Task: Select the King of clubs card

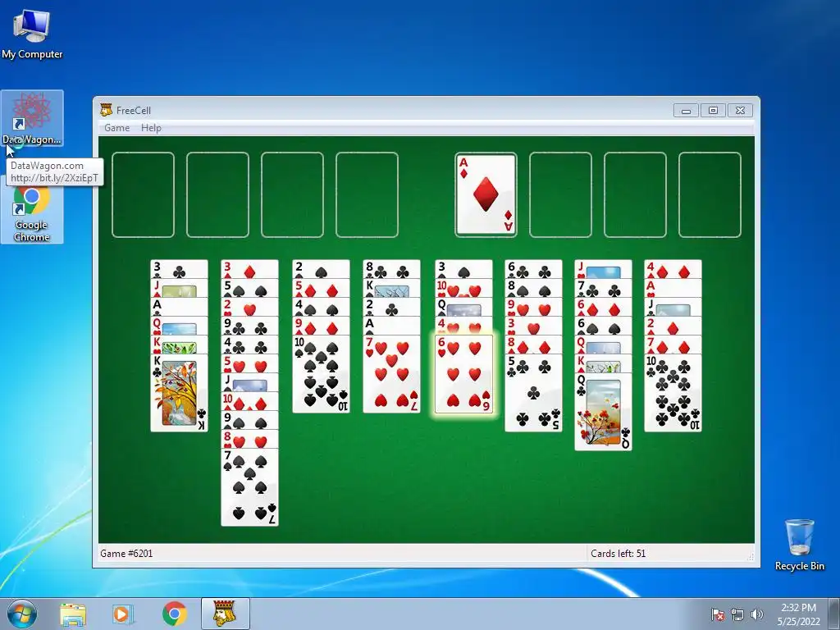Action: point(179,393)
